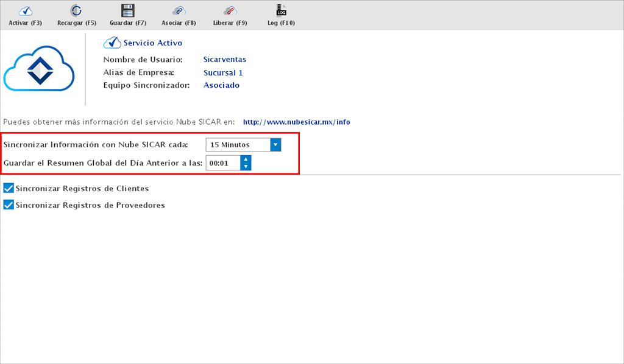Screen dimensions: 624x364
Task: Click the Servicio Activo cloud checkmark icon
Action: coord(112,43)
